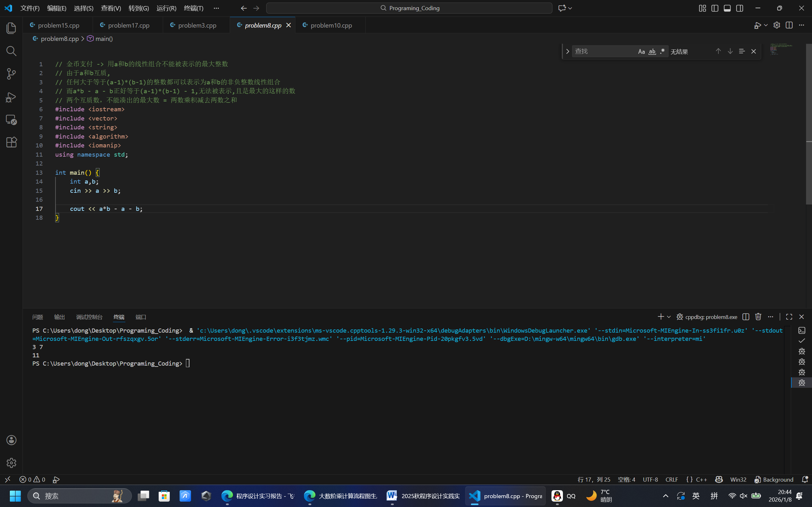
Task: Open the Source Control view
Action: (x=11, y=74)
